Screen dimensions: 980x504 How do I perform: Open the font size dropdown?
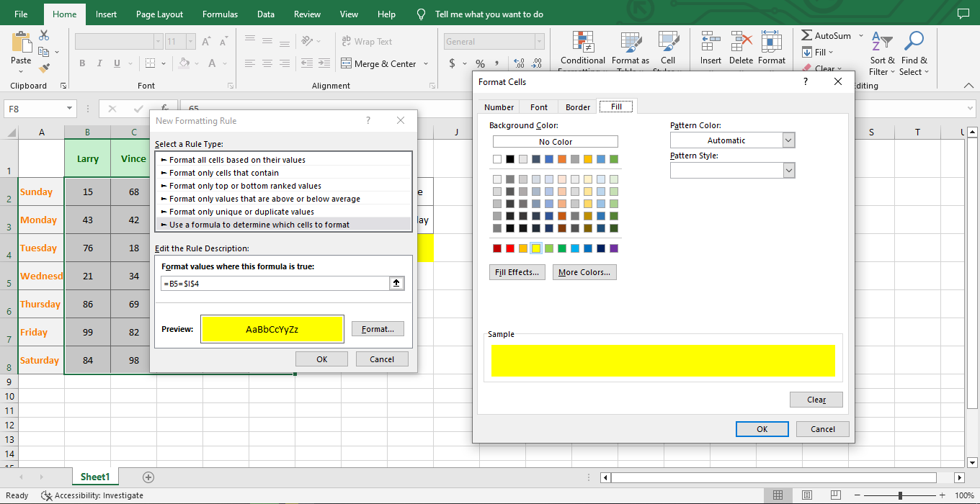point(190,41)
